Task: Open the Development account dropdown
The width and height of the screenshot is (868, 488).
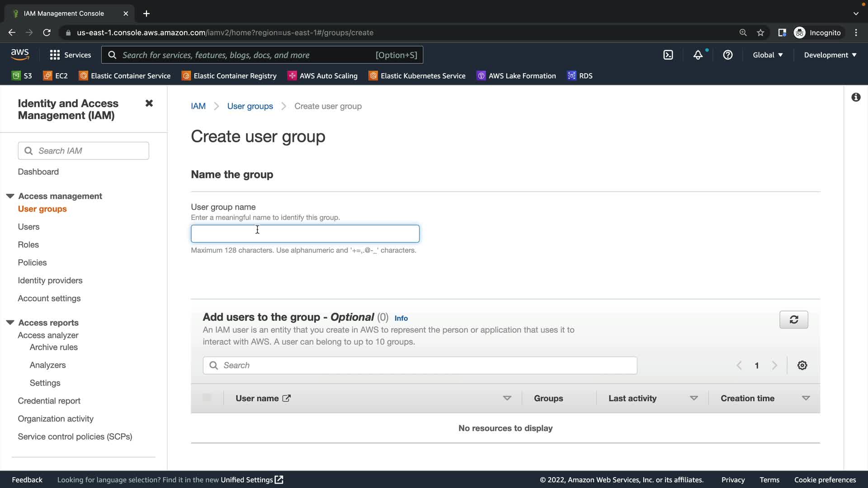Action: click(830, 55)
